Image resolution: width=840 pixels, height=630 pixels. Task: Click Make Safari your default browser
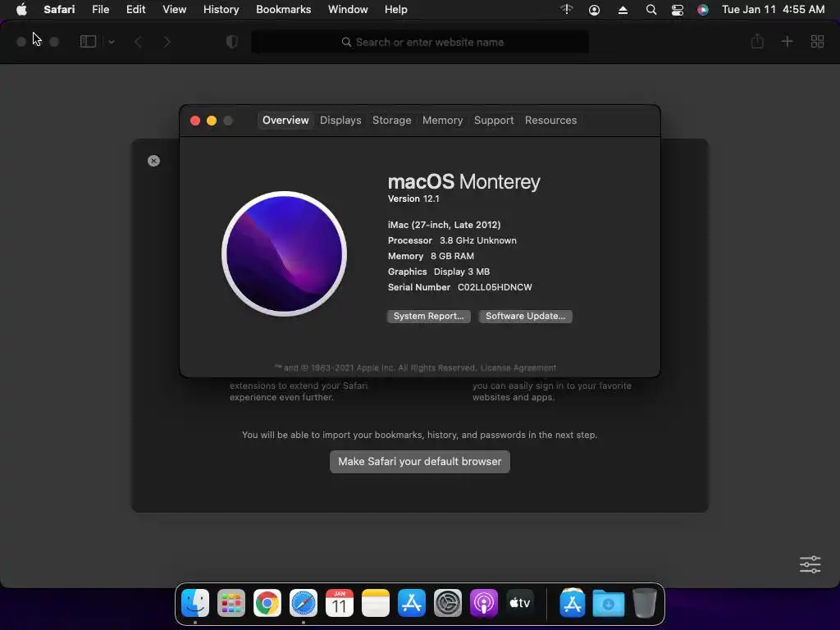pos(419,461)
